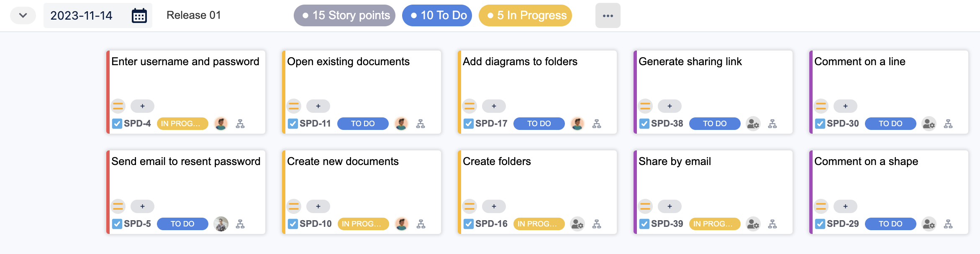Image resolution: width=980 pixels, height=254 pixels.
Task: Click the 5 In Progress yellow pill
Action: click(x=525, y=15)
